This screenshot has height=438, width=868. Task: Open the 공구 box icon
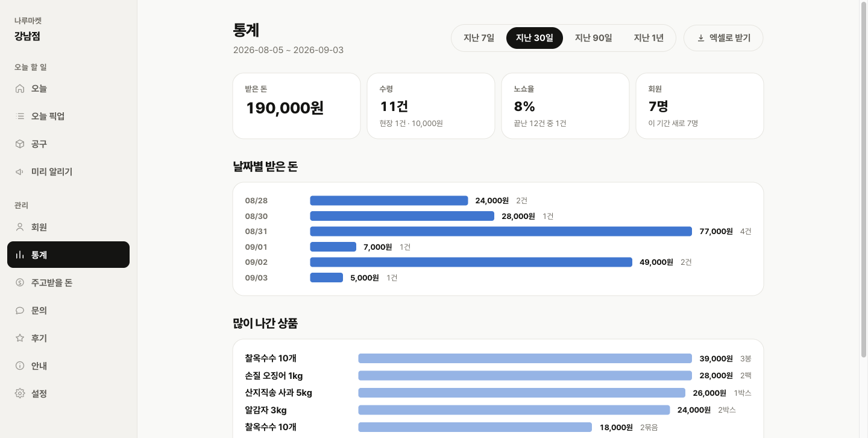20,144
